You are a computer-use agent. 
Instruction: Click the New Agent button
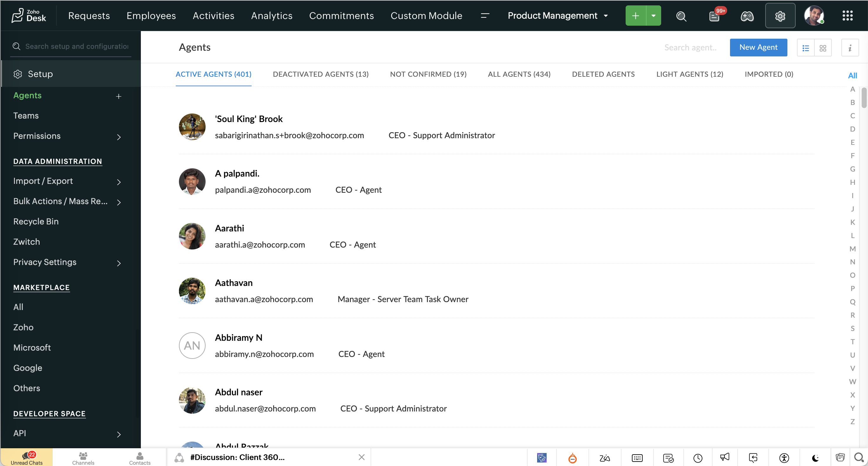coord(758,48)
